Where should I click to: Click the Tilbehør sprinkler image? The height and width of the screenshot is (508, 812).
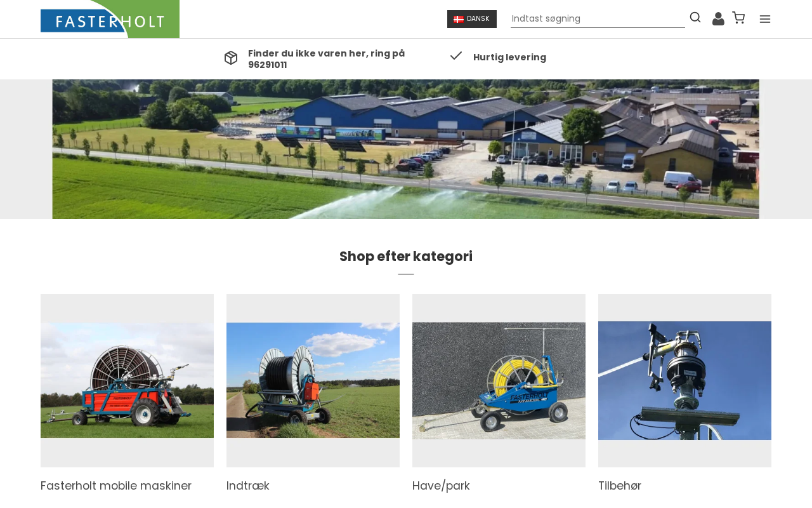click(684, 380)
